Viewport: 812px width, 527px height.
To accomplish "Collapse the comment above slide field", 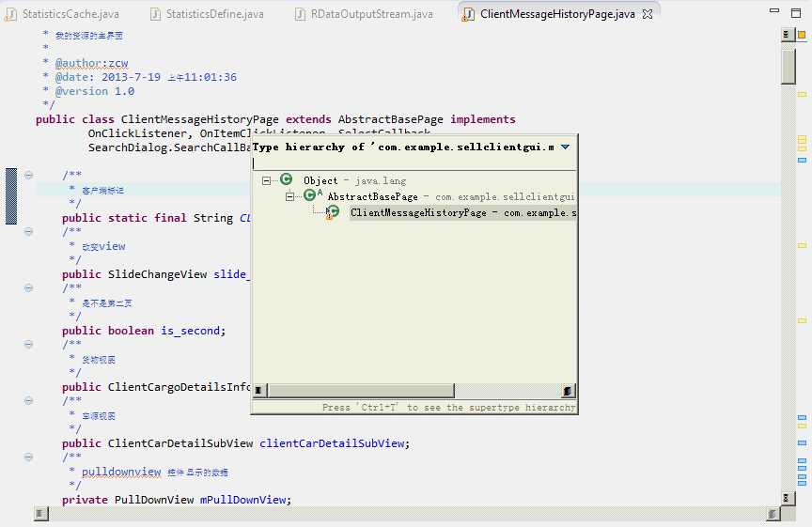I will tap(29, 231).
